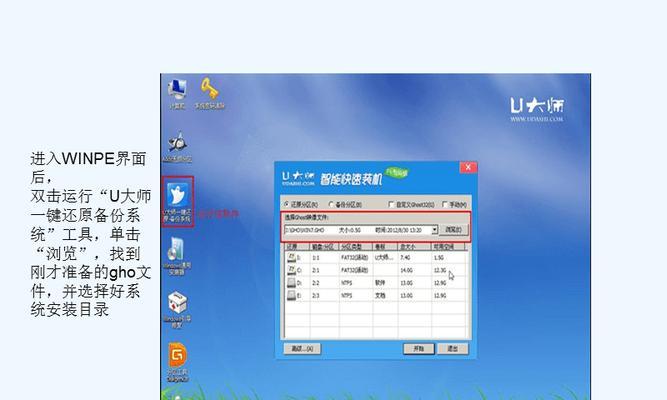Select the Computer desktop icon
667x400 pixels.
[x=177, y=90]
